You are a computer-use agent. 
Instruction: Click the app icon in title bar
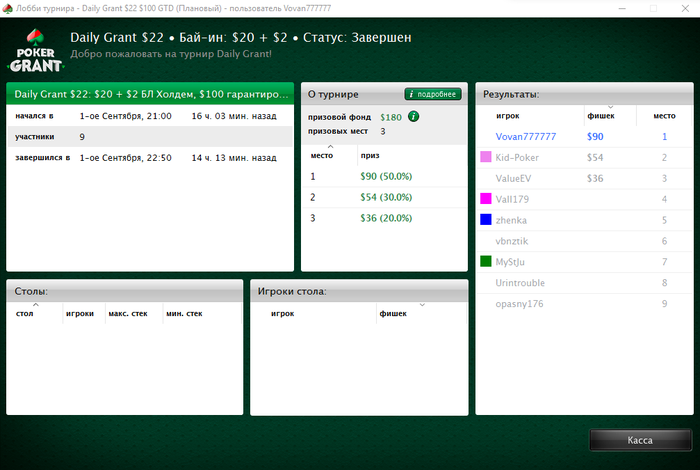pyautogui.click(x=8, y=8)
